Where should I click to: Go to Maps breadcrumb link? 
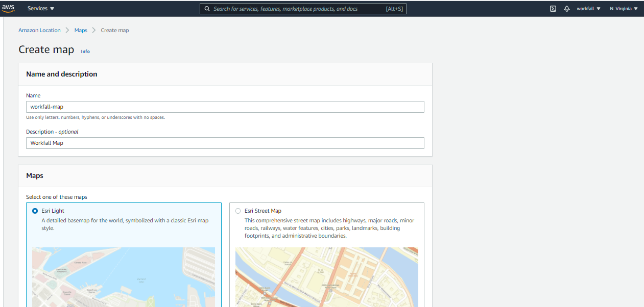pyautogui.click(x=81, y=31)
